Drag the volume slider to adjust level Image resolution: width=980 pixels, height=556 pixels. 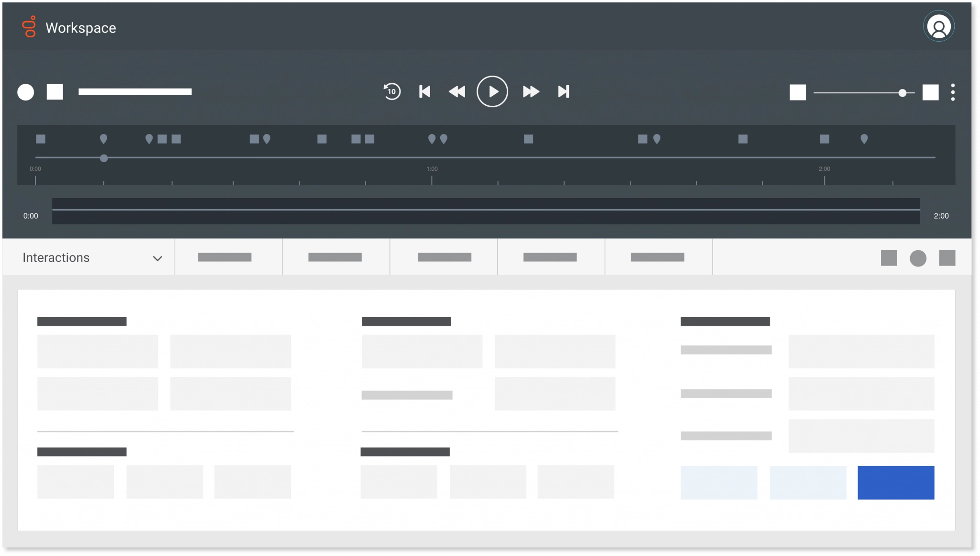coord(902,91)
